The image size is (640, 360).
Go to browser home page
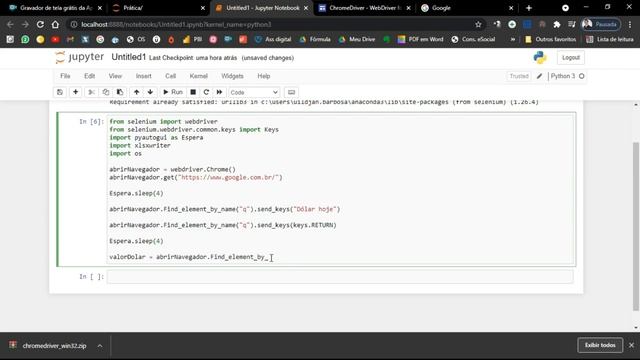tap(55, 24)
